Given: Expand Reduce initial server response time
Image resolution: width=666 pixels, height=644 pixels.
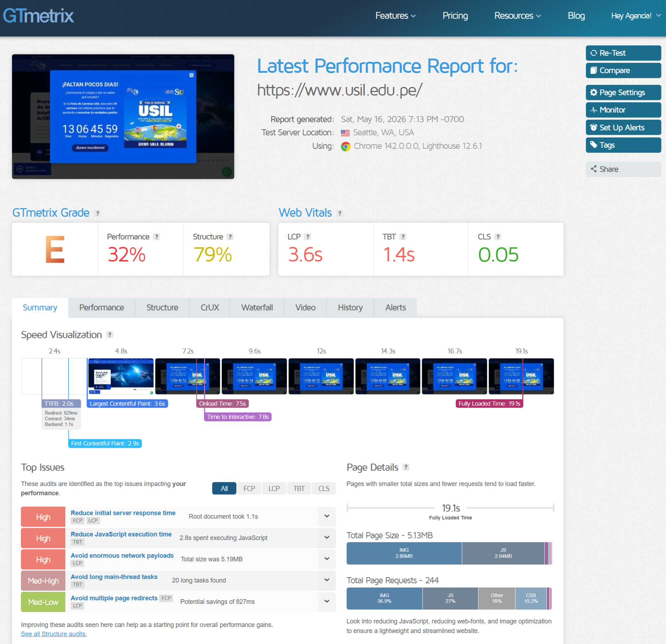Looking at the screenshot, I should click(x=327, y=516).
